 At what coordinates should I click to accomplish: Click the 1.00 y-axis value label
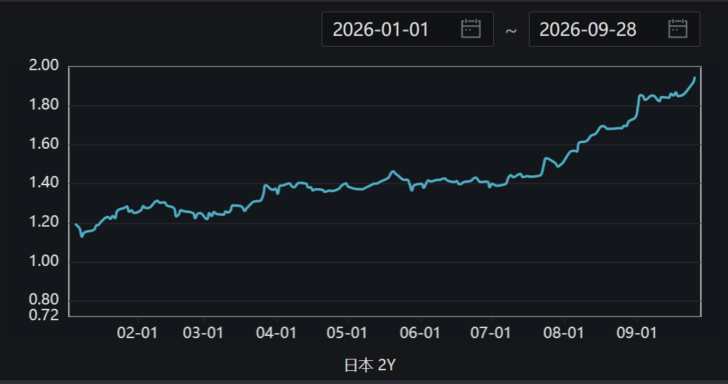coord(44,261)
